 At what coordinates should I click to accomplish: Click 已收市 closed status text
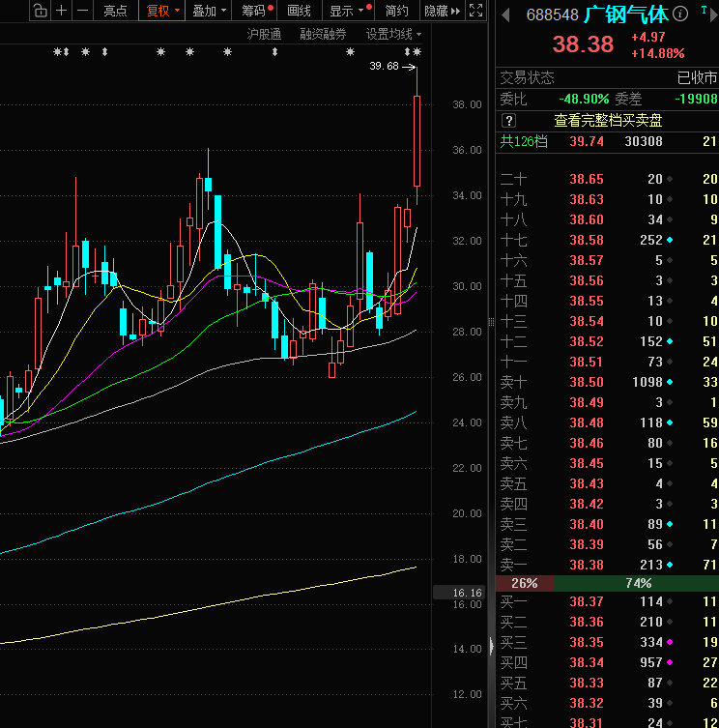point(697,78)
